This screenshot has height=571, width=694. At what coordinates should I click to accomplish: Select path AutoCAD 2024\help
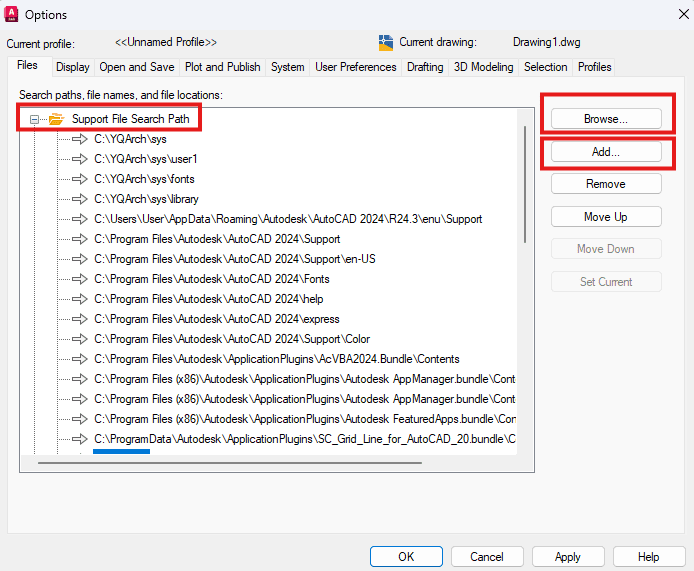208,299
